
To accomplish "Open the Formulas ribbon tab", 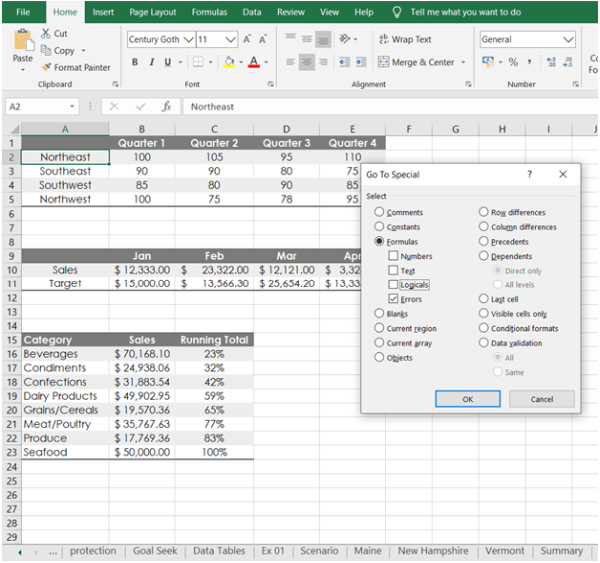I will pyautogui.click(x=209, y=12).
